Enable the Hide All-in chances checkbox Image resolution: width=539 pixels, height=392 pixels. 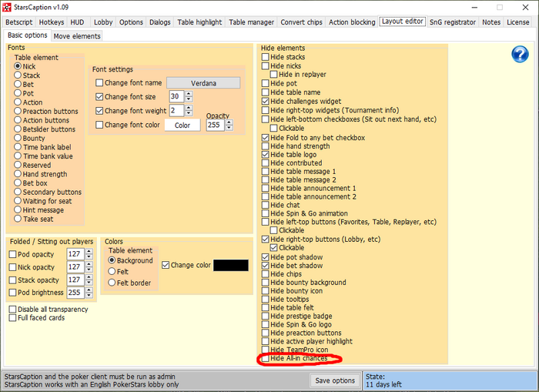266,359
